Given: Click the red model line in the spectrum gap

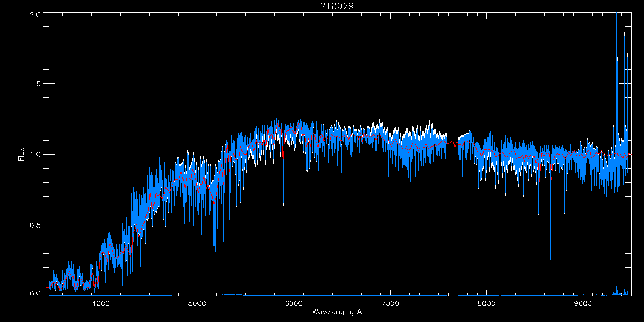Looking at the screenshot, I should (x=452, y=143).
